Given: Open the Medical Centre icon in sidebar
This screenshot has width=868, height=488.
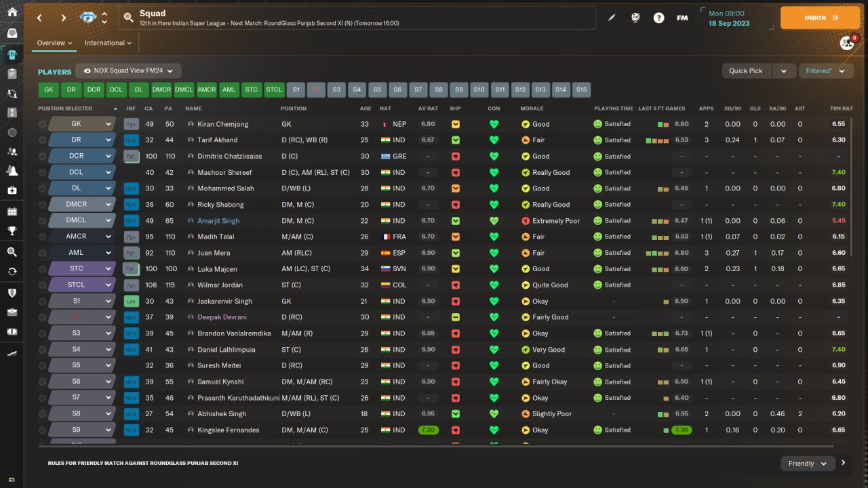Looking at the screenshot, I should [x=12, y=190].
